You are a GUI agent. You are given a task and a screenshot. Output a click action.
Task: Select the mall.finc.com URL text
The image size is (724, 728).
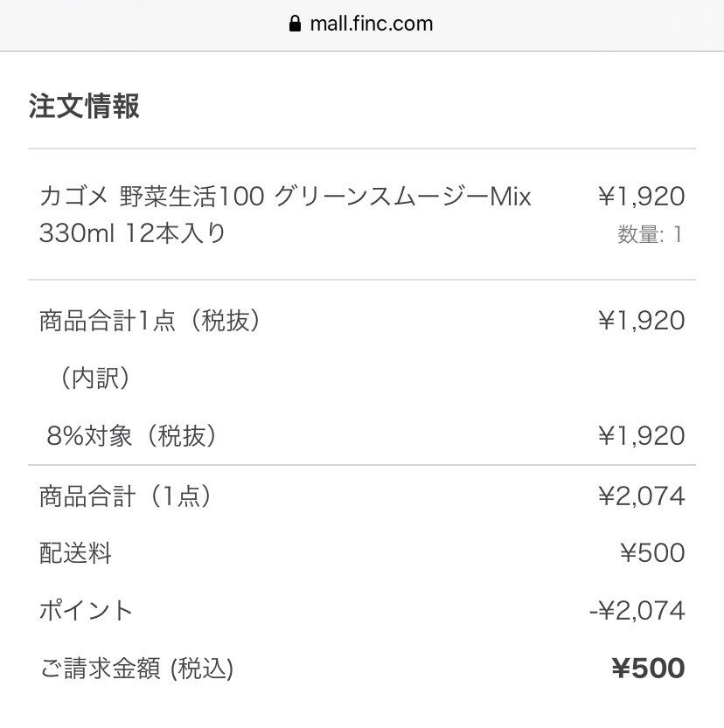click(x=372, y=24)
